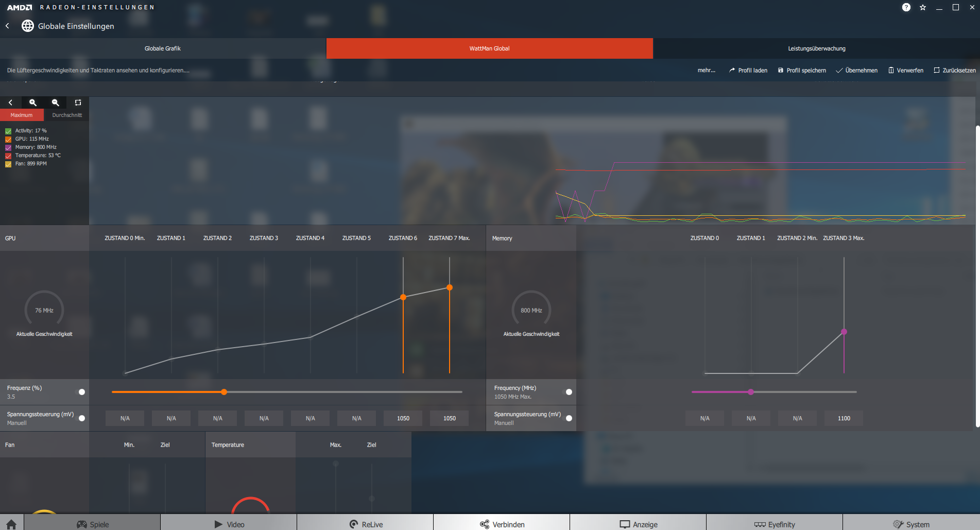Collapse the graph panel with left arrow
Screen dimensions: 980x530
click(x=11, y=102)
